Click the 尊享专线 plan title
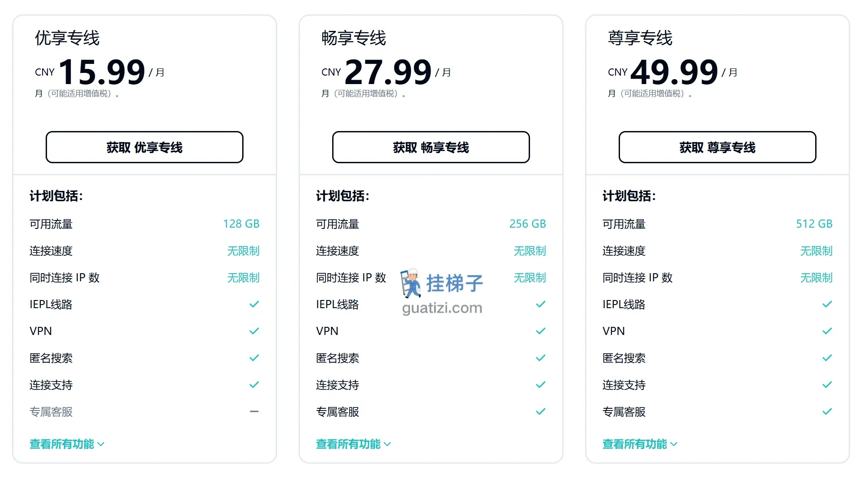 pos(640,38)
